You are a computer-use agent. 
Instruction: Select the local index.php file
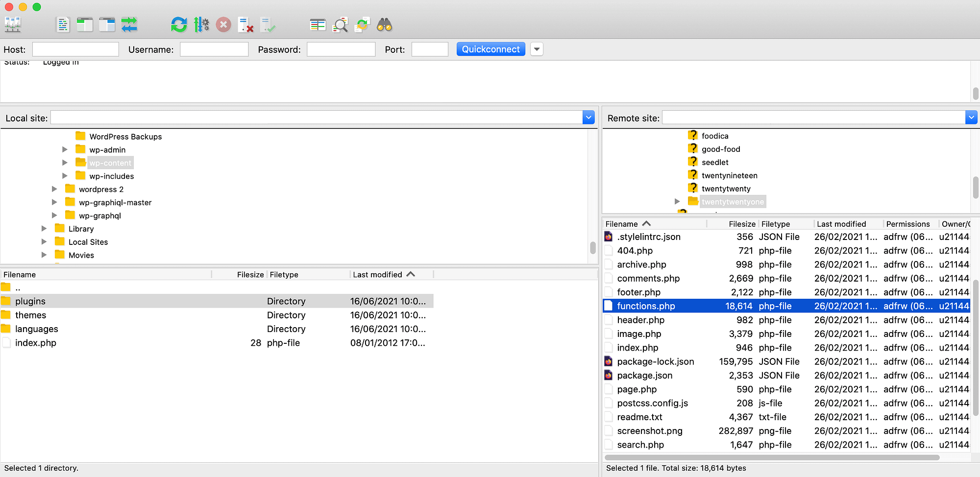pyautogui.click(x=217, y=343)
